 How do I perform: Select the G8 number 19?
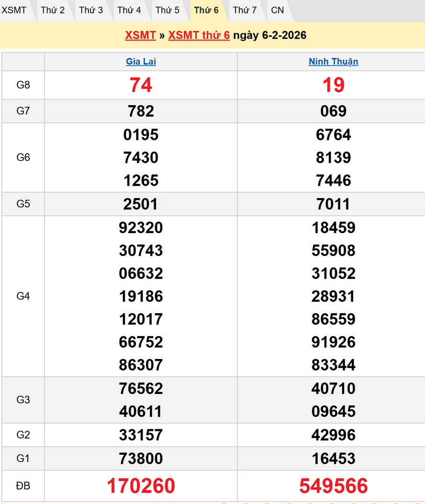click(x=333, y=85)
